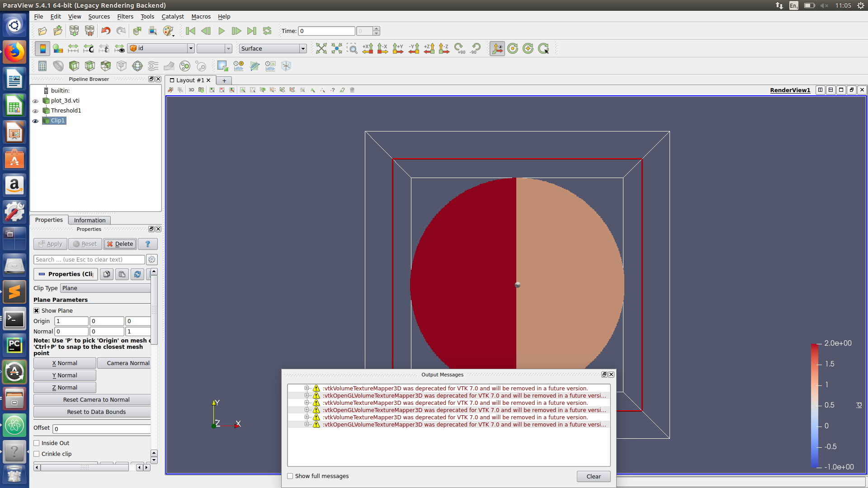Check Show full messages option

click(x=290, y=476)
